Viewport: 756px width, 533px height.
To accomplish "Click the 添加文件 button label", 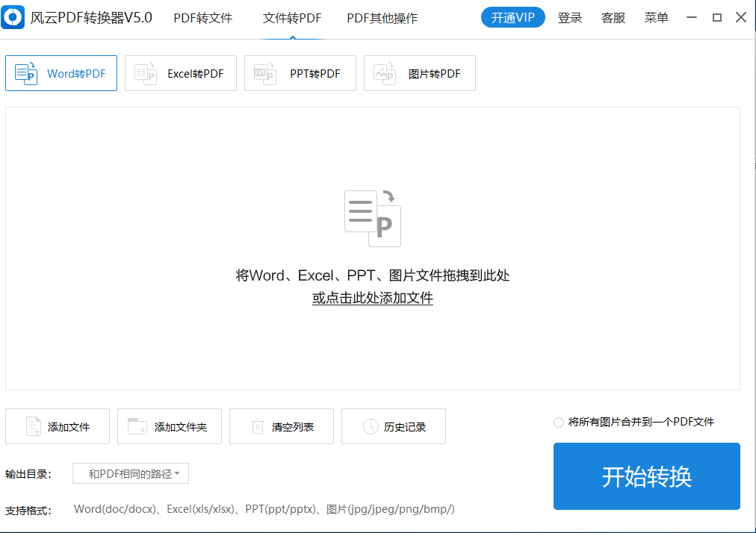I will 69,427.
